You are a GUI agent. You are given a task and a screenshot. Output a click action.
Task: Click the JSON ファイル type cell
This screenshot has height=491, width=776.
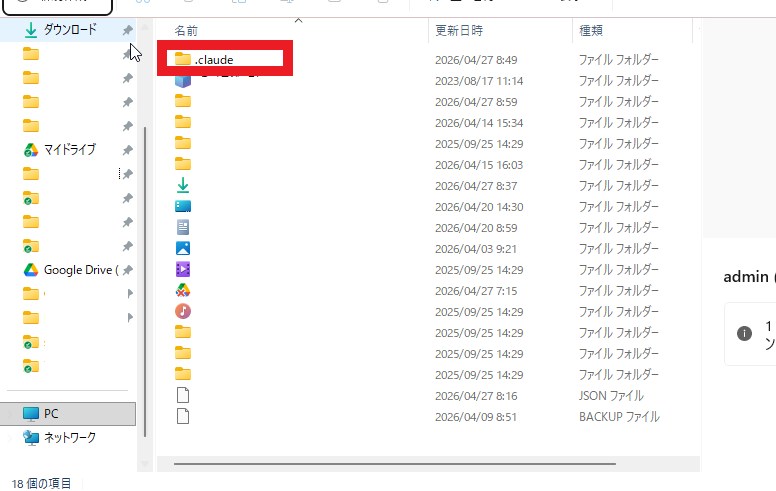[611, 395]
